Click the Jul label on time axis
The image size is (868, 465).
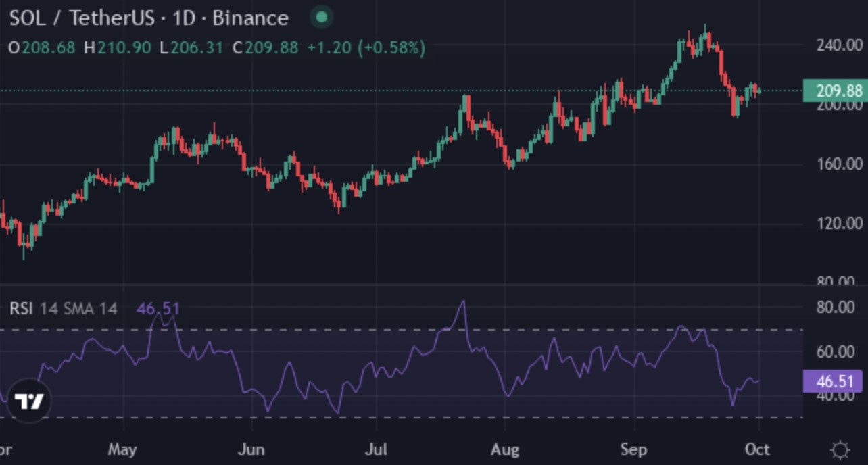(376, 449)
